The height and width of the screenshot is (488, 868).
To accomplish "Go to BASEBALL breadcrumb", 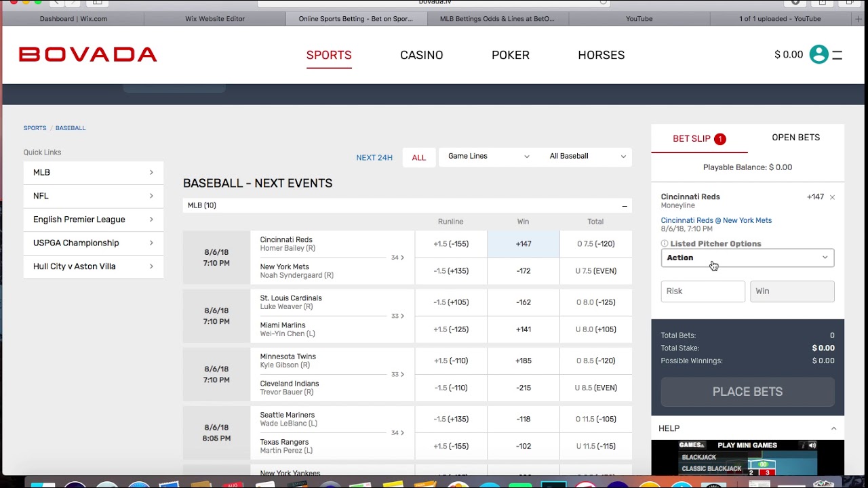I will tap(71, 128).
